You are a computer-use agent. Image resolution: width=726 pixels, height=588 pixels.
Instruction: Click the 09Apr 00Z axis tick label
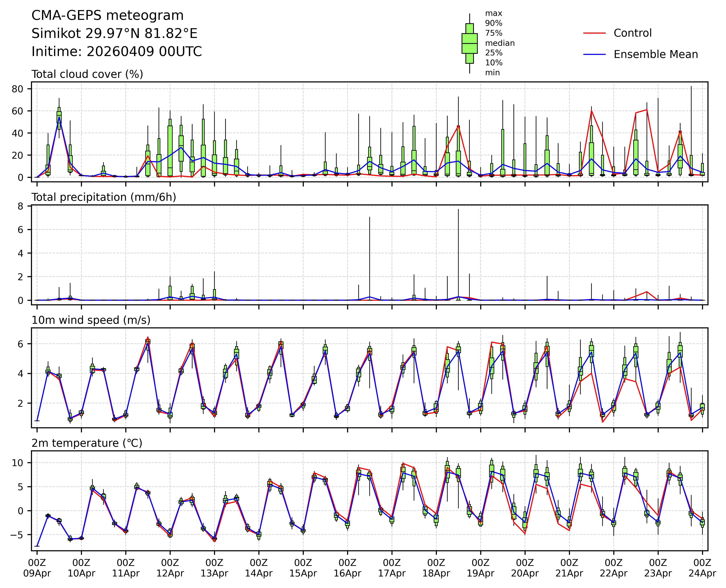[37, 568]
